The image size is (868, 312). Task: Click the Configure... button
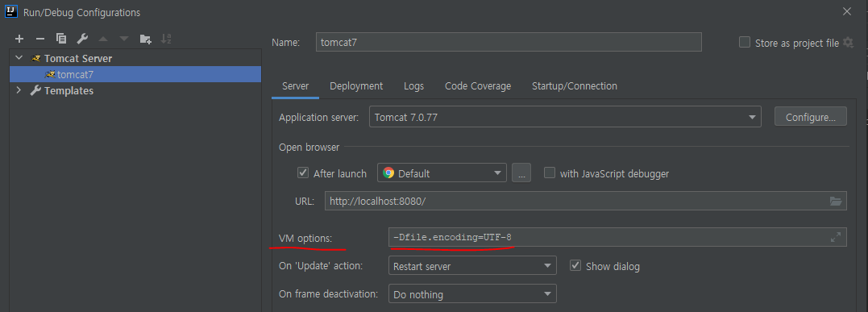point(811,117)
